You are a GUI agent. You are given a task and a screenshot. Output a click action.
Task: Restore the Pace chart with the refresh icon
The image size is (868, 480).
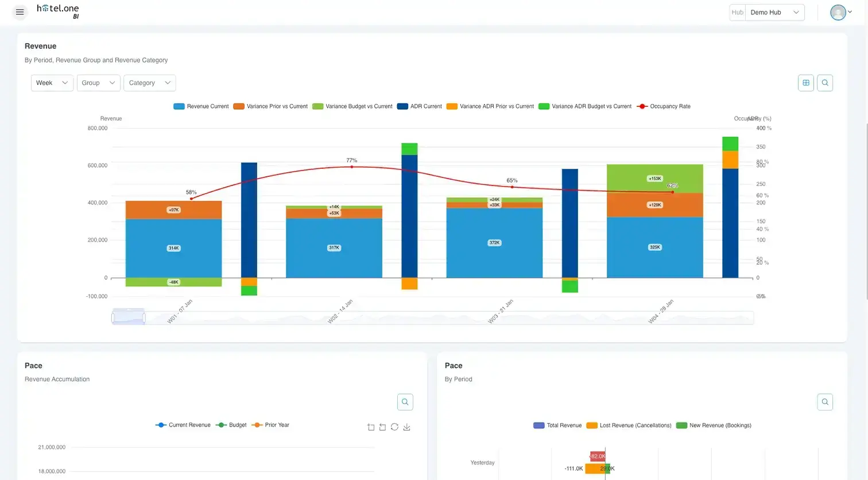(394, 427)
